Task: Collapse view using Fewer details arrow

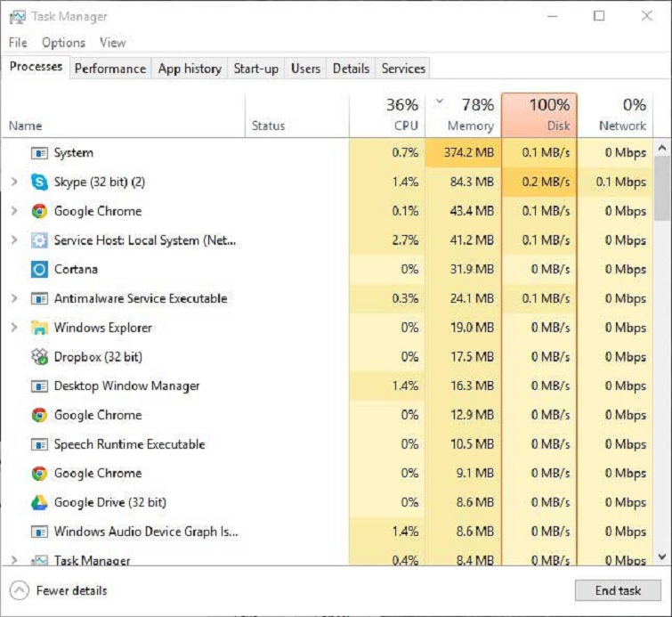Action: 20,590
